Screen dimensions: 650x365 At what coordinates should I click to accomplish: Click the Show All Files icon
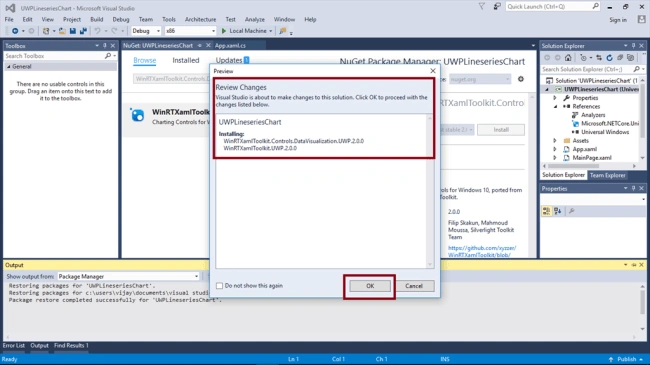click(631, 58)
